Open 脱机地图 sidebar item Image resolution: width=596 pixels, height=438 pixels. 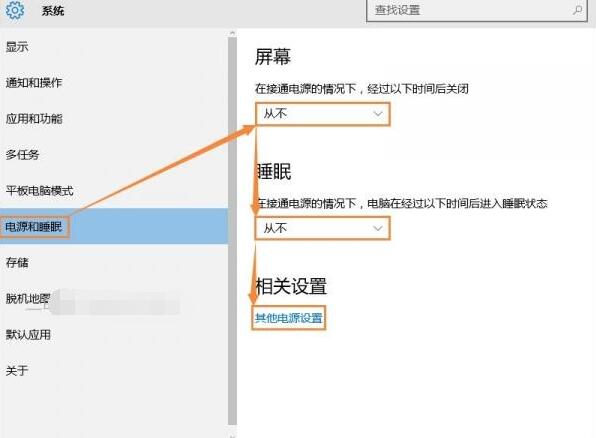pyautogui.click(x=28, y=298)
